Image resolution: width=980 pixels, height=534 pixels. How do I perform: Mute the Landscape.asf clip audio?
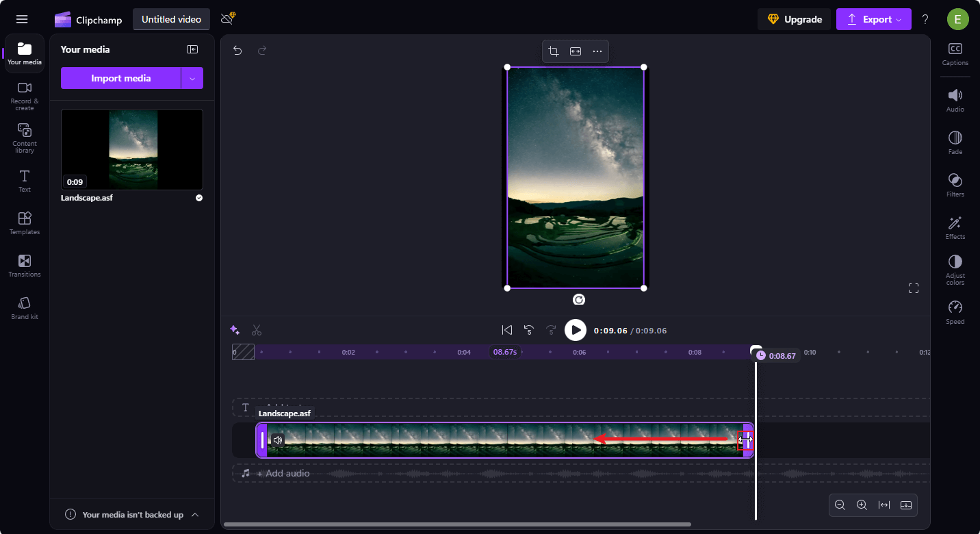278,440
